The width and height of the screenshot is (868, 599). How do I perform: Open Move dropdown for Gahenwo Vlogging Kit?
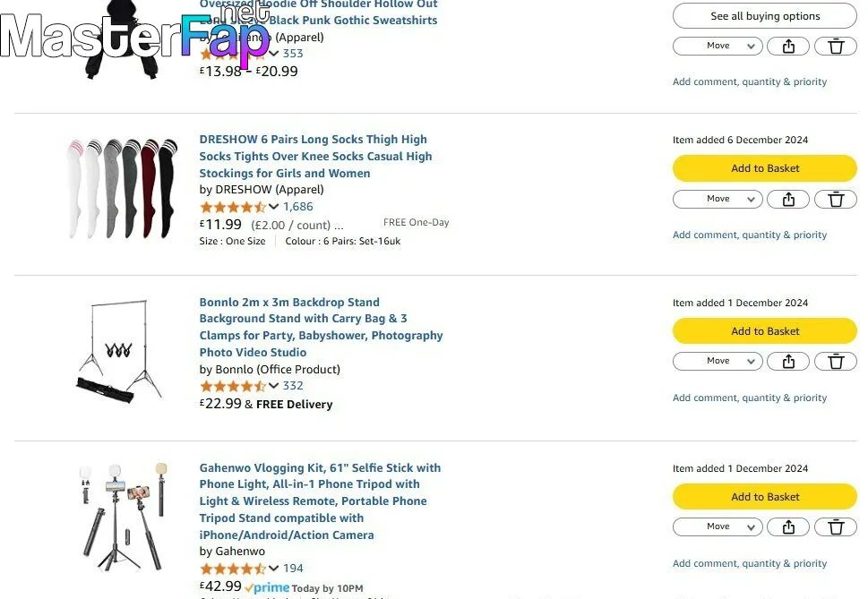pyautogui.click(x=718, y=527)
